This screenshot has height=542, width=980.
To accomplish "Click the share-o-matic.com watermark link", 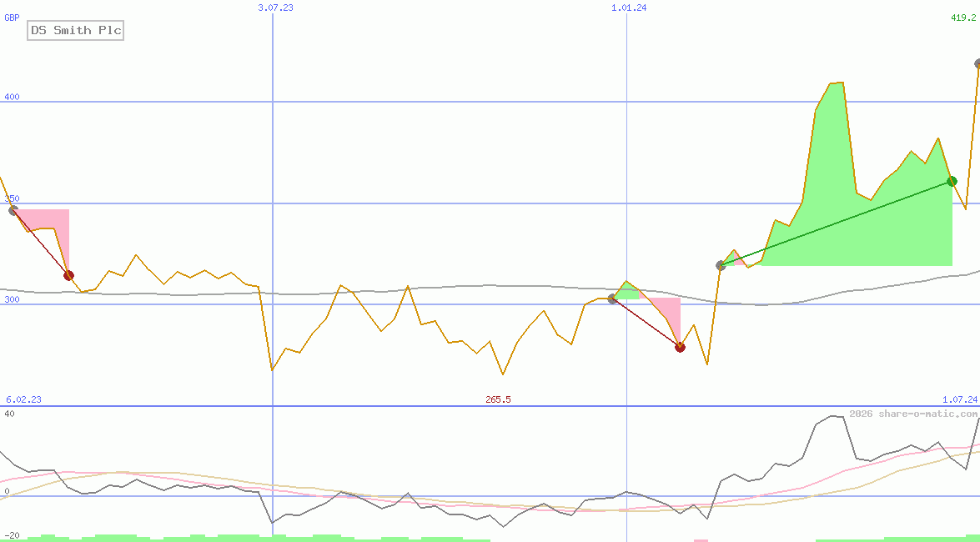I will click(913, 414).
